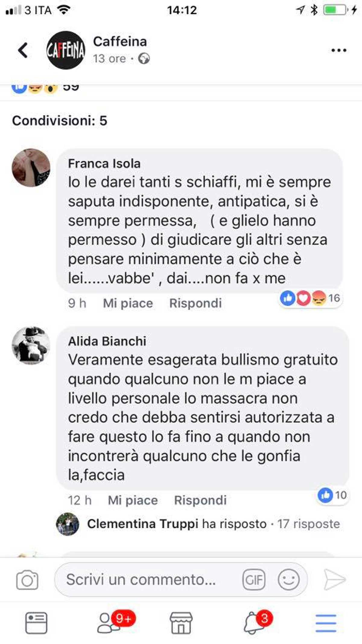
Task: Reply to Alida Bianchi's comment via Rispondi
Action: tap(200, 500)
